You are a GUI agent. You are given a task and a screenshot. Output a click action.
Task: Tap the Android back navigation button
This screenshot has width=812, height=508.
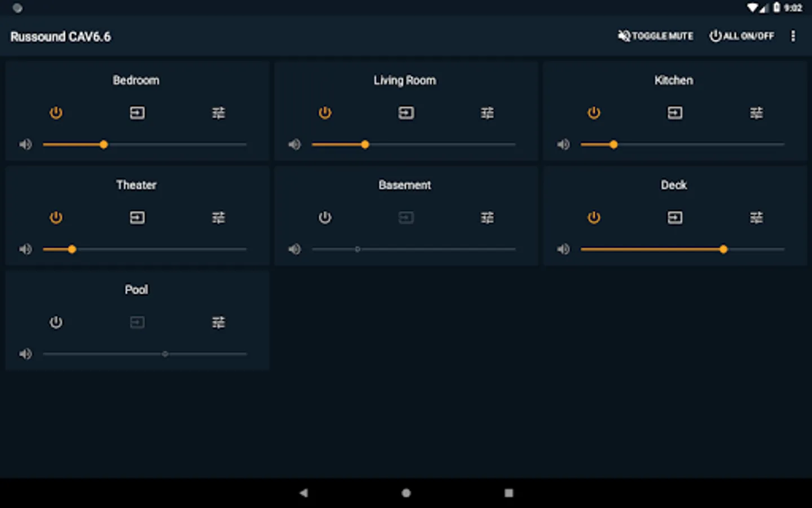[x=303, y=493]
